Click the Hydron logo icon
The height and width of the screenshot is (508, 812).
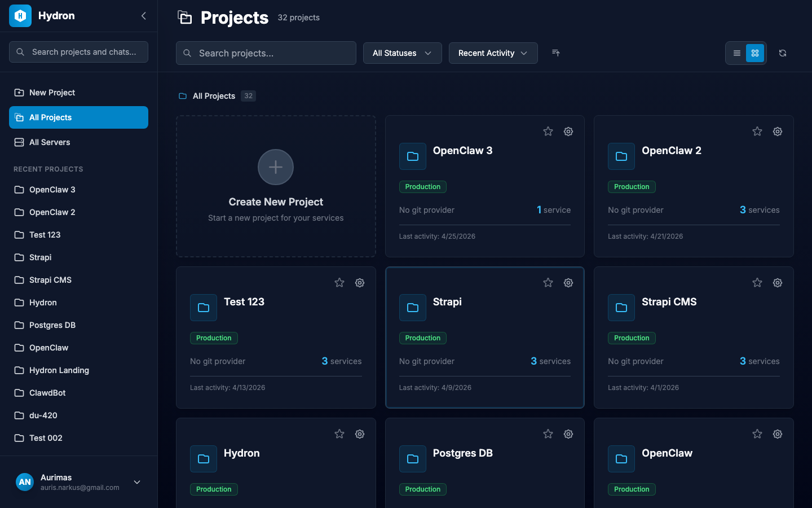click(20, 16)
